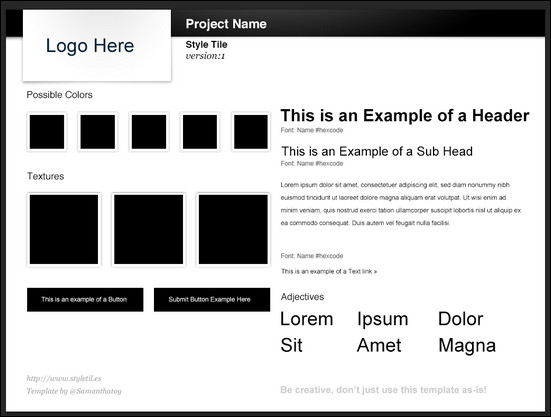Select the second Possible Colors swatch
Screen dimensions: 551x417
(x=98, y=132)
